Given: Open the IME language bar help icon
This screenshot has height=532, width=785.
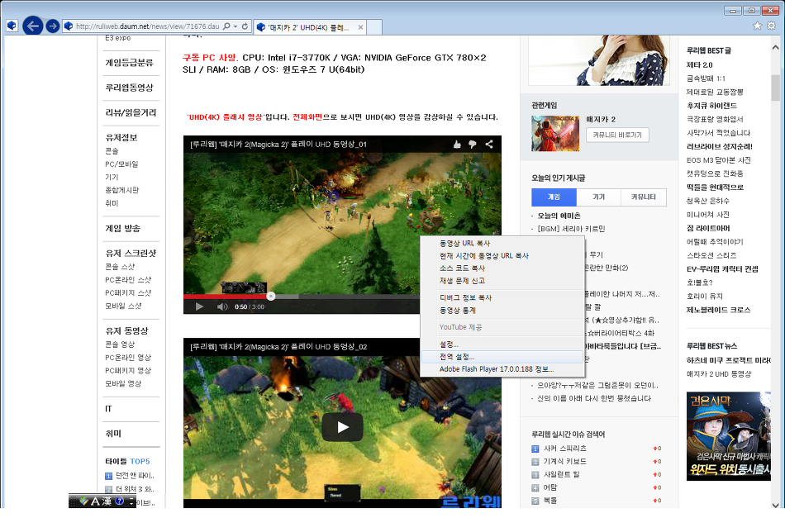Looking at the screenshot, I should click(119, 501).
